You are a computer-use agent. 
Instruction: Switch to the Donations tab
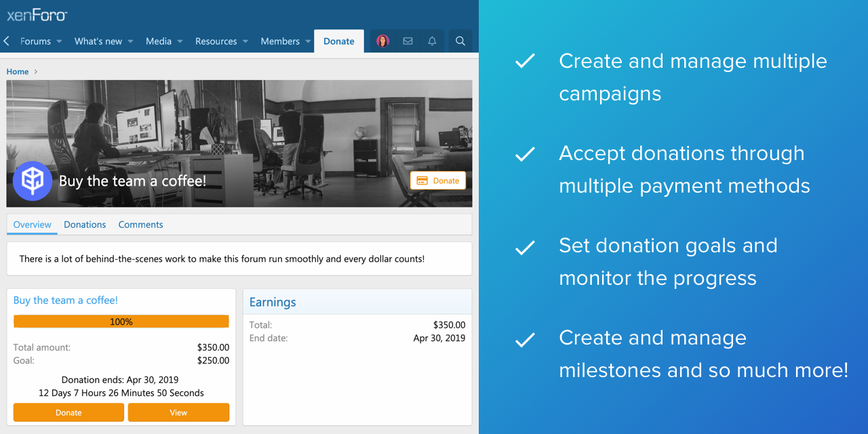click(85, 224)
